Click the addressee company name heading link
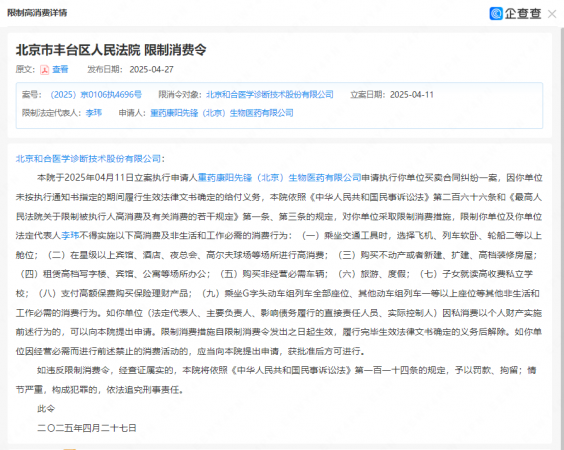564x450 pixels. click(x=88, y=159)
